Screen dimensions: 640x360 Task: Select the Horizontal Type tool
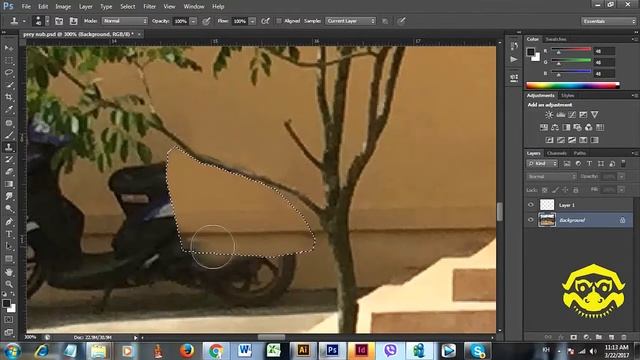(x=9, y=234)
